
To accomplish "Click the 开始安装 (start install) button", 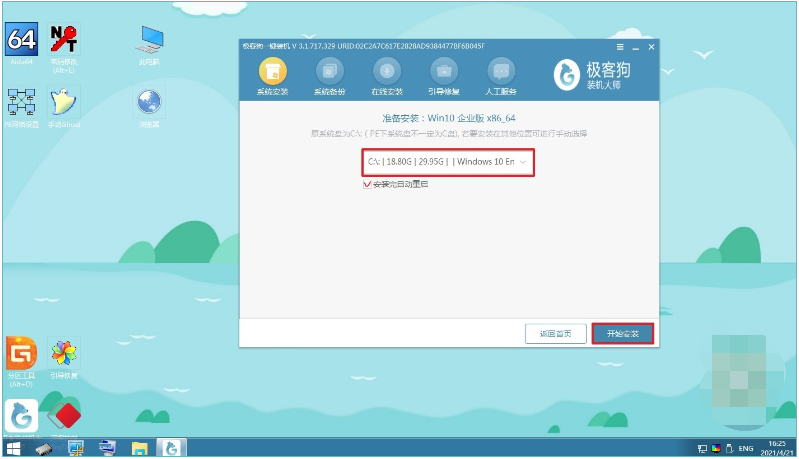I will tap(623, 334).
